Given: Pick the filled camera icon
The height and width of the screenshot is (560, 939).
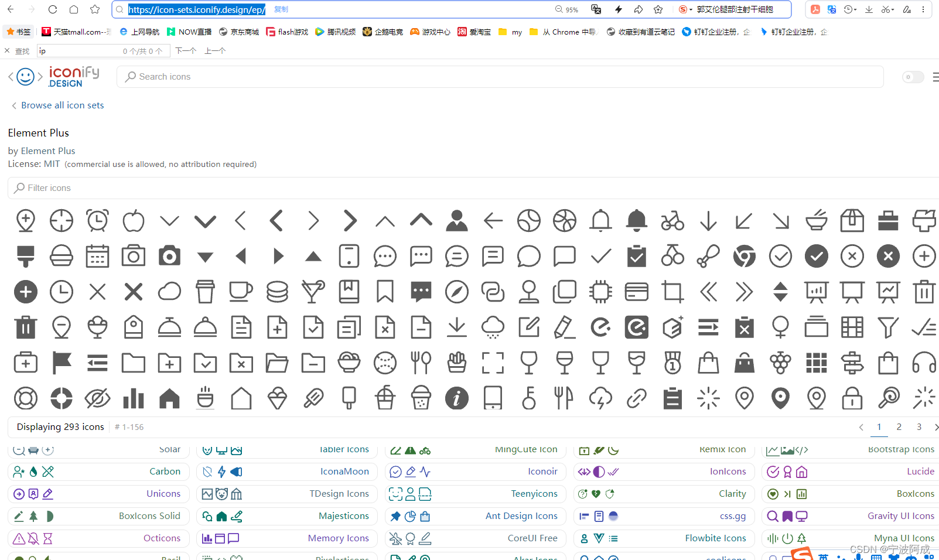Looking at the screenshot, I should [x=169, y=257].
